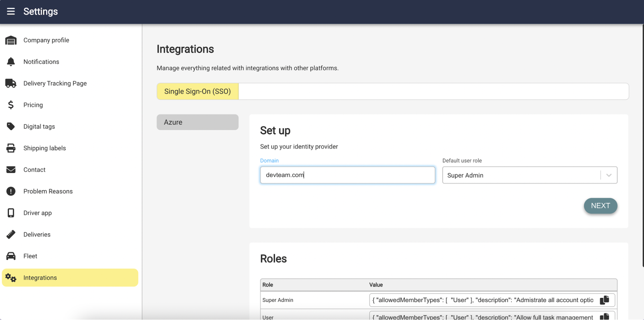This screenshot has width=644, height=320.
Task: Select the Single Sign-On (SSO) tab
Action: (x=197, y=92)
